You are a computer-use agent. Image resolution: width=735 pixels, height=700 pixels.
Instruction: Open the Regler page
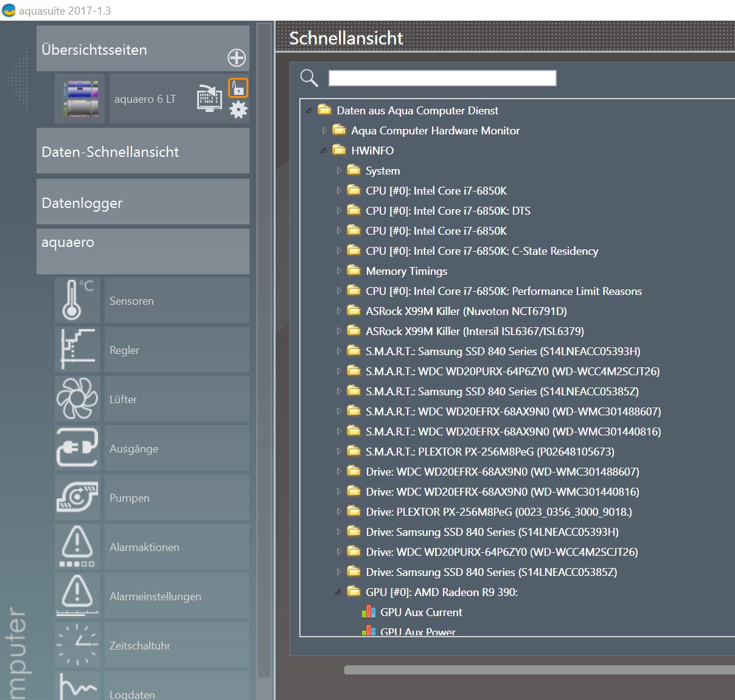pyautogui.click(x=177, y=350)
